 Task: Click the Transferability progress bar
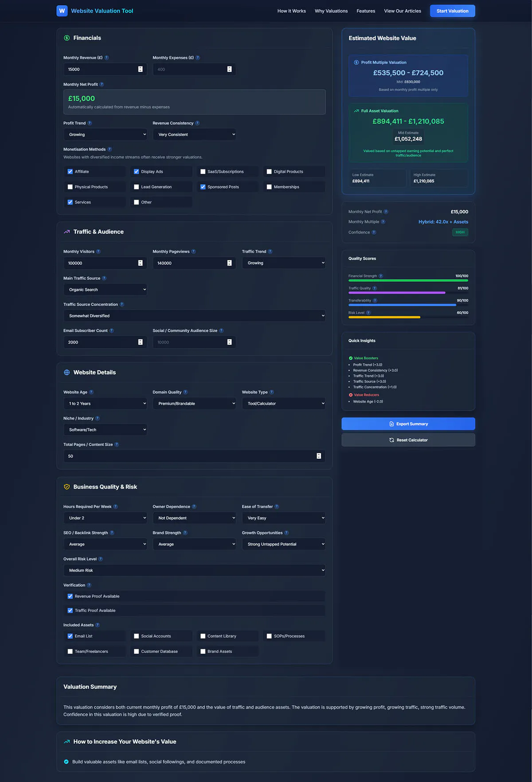[x=408, y=305]
